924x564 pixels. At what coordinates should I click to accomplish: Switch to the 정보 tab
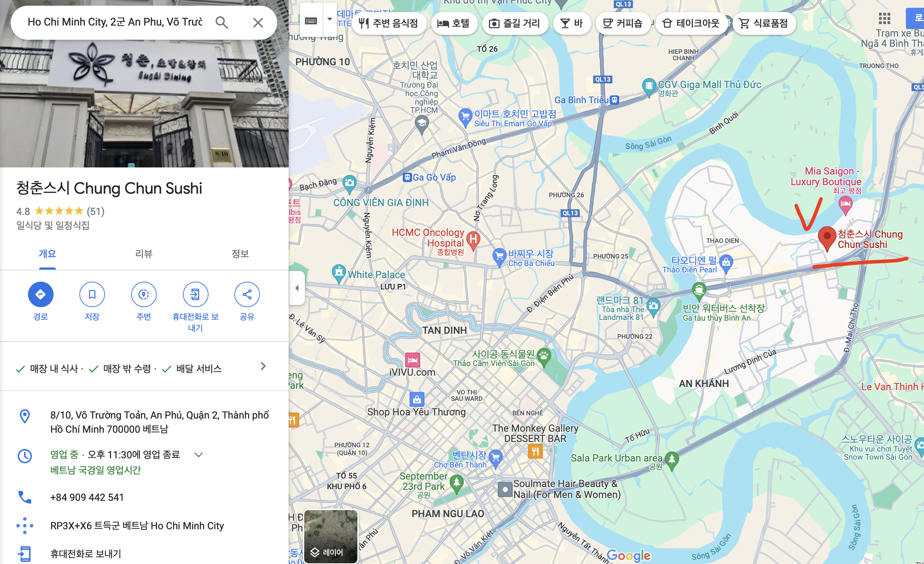pos(240,254)
